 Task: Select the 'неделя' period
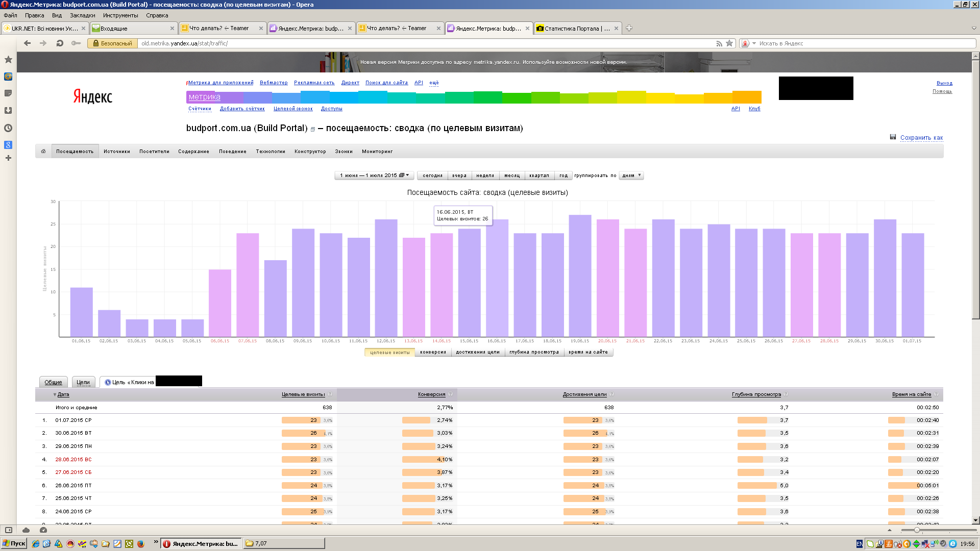click(485, 176)
